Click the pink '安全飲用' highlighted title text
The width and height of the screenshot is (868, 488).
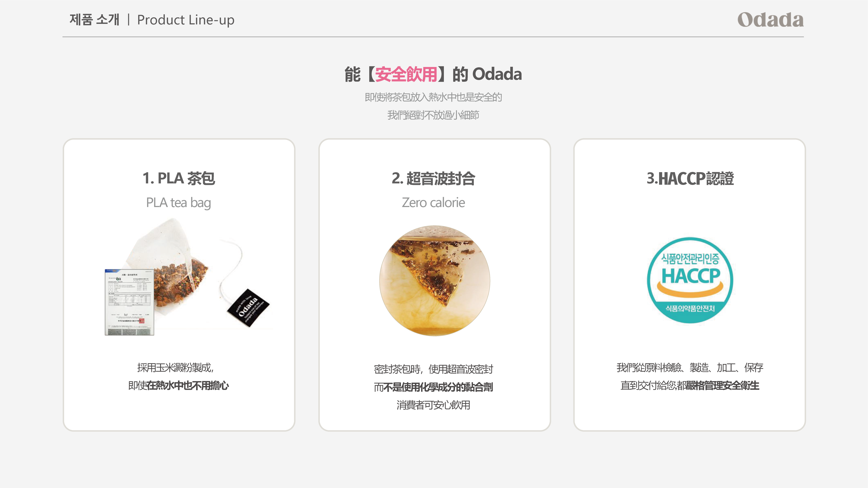click(406, 74)
